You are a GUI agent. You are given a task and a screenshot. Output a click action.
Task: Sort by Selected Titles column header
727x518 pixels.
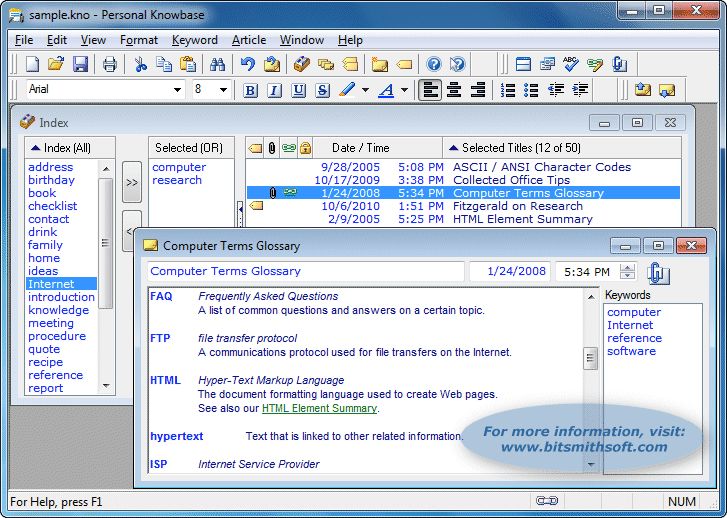click(561, 148)
